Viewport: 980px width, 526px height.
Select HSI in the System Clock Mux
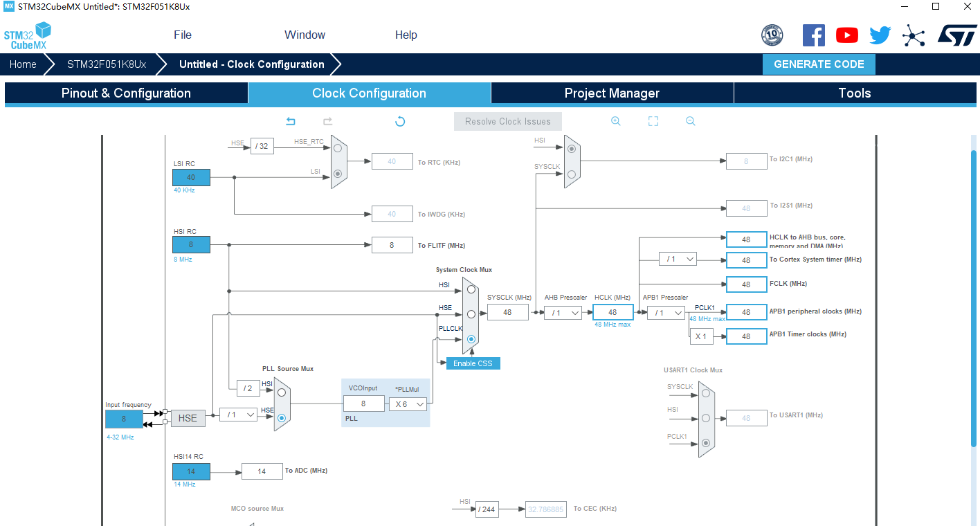[471, 291]
